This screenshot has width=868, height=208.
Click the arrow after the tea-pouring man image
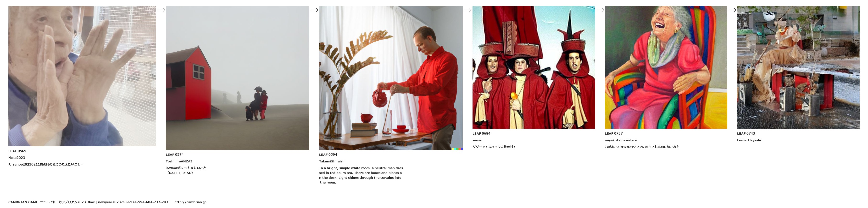click(468, 10)
